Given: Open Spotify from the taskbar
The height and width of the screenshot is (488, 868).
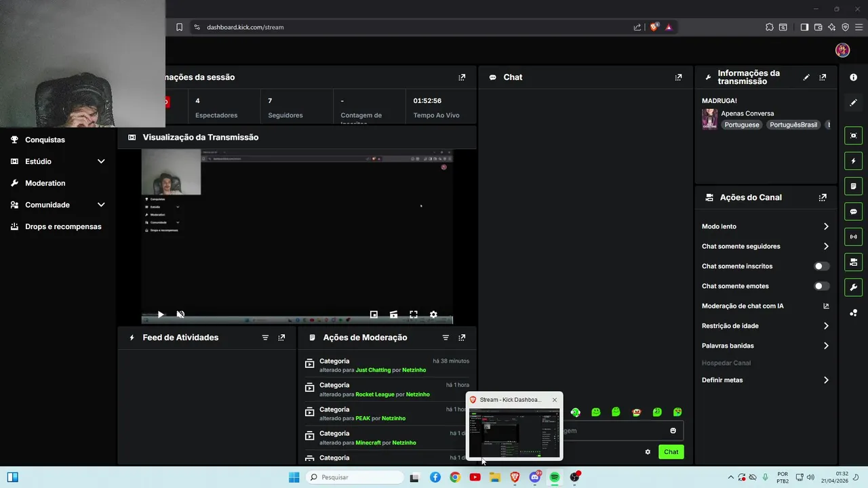Looking at the screenshot, I should pos(555,477).
